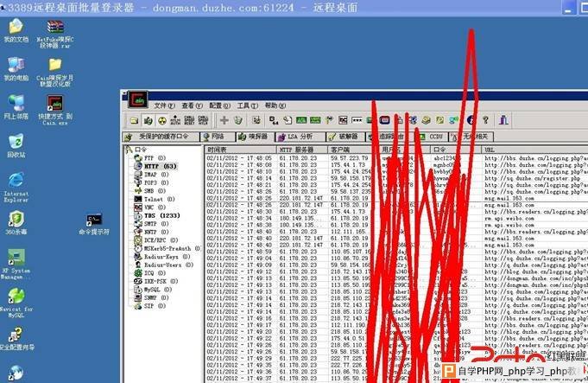The width and height of the screenshot is (588, 383).
Task: Select SNMP (0) tree entry
Action: pyautogui.click(x=151, y=297)
